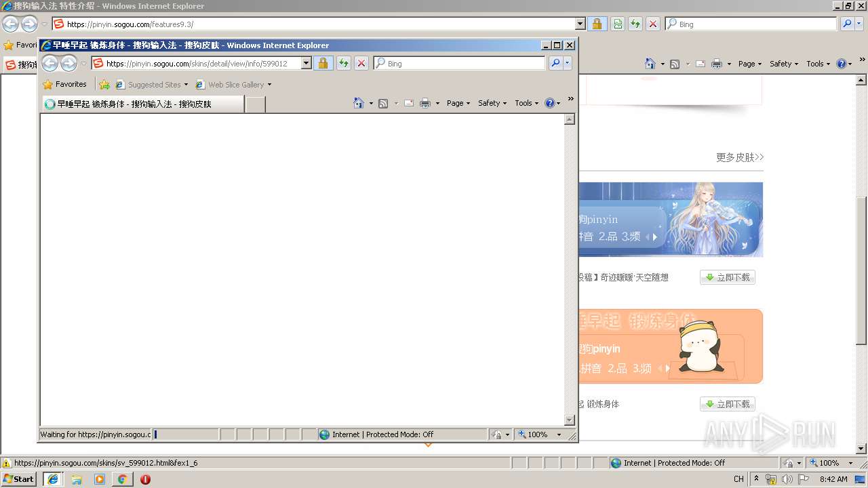Open Page menu in background window
The height and width of the screenshot is (488, 868).
pos(750,64)
